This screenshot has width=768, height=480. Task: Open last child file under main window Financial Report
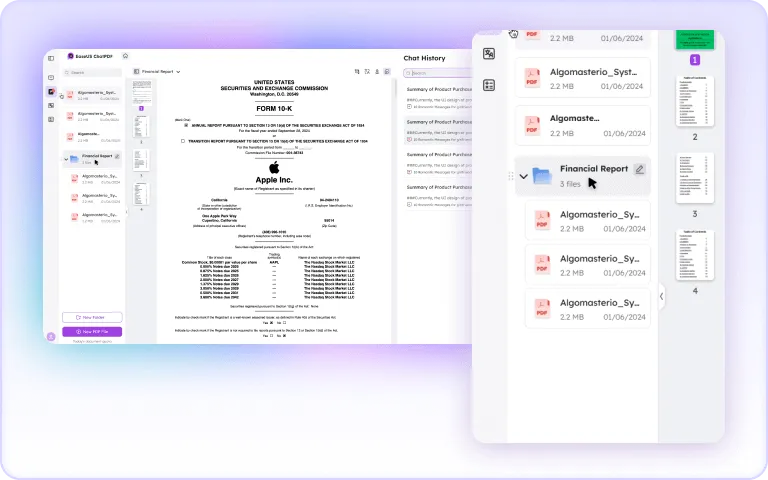[x=95, y=217]
